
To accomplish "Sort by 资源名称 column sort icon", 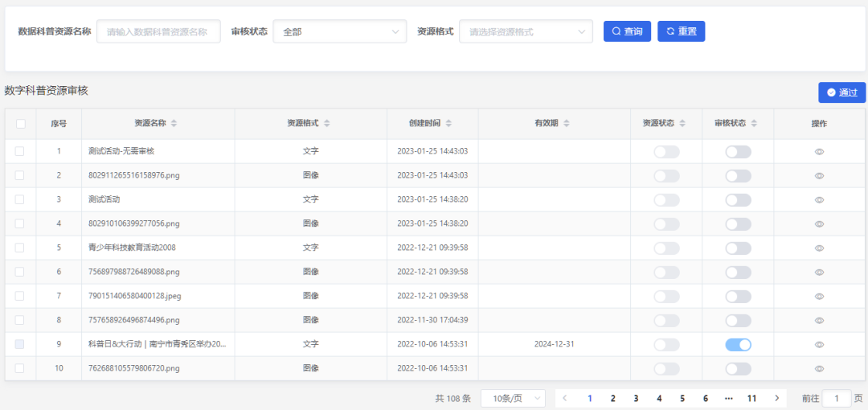I will tap(174, 124).
